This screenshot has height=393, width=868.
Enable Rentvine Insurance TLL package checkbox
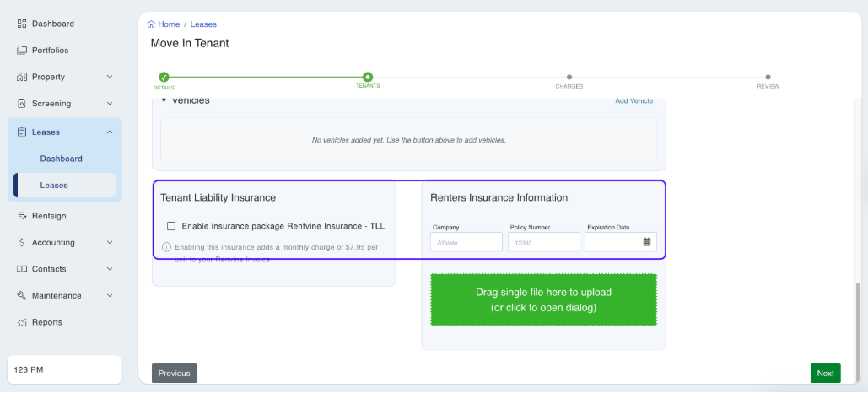pos(171,226)
